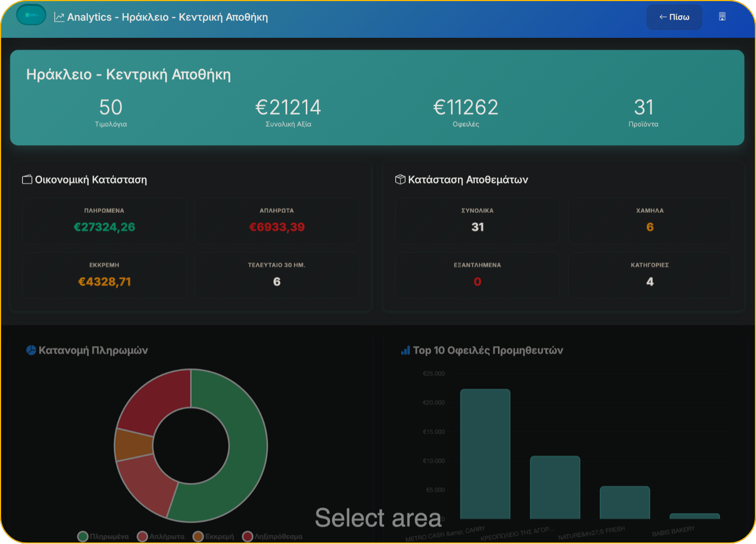Screen dimensions: 756x544
Task: Click the building icon in the header
Action: point(722,17)
